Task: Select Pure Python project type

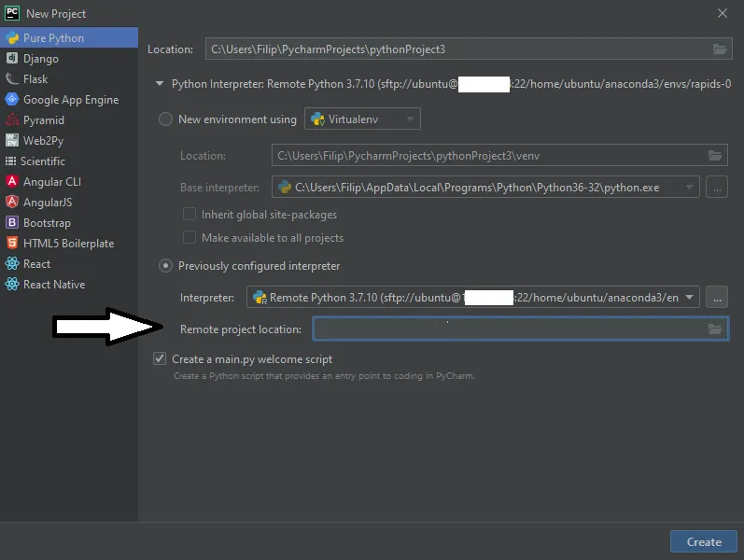Action: [x=69, y=37]
